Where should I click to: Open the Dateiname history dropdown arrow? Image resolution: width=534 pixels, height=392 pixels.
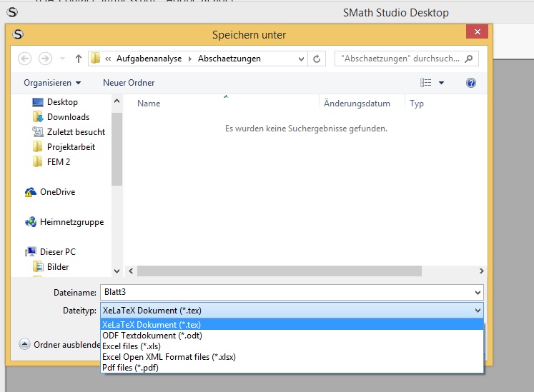pyautogui.click(x=478, y=292)
